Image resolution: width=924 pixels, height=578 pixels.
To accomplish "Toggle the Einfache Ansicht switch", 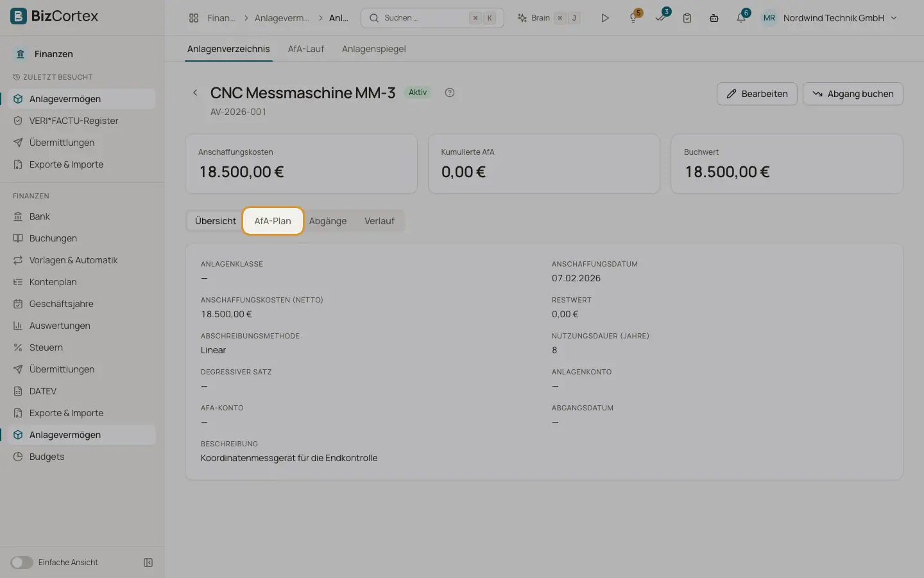I will (x=22, y=563).
